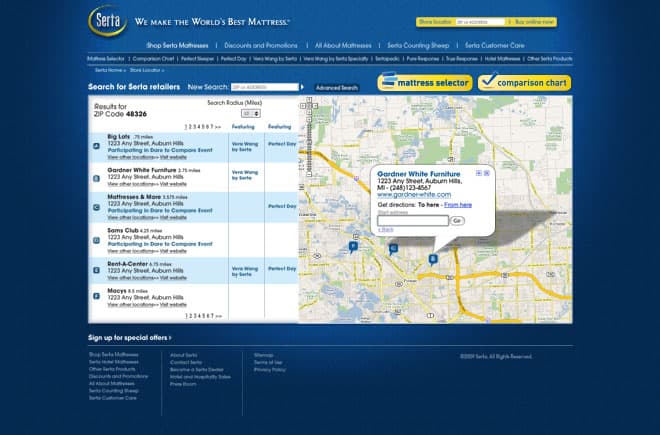Open the Search Radius miles dropdown
The height and width of the screenshot is (435, 660).
(x=251, y=114)
